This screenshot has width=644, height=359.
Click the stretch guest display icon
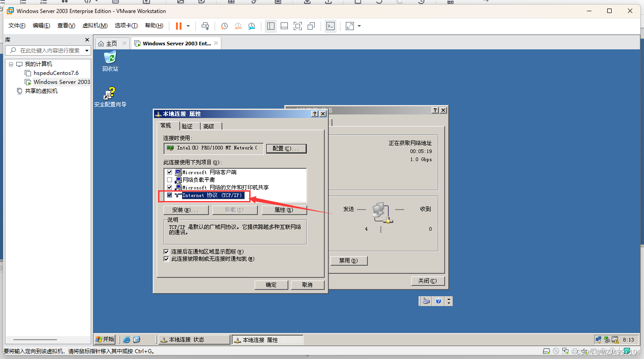(350, 26)
